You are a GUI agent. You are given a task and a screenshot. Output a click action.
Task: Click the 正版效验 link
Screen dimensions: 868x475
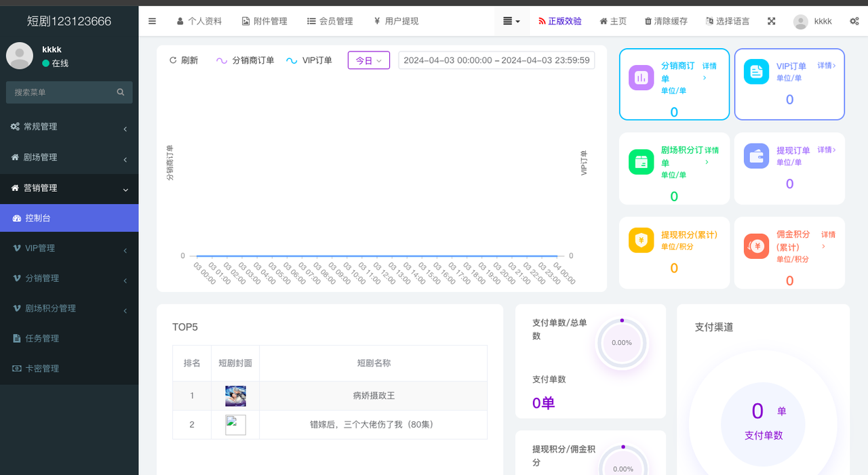tap(560, 21)
